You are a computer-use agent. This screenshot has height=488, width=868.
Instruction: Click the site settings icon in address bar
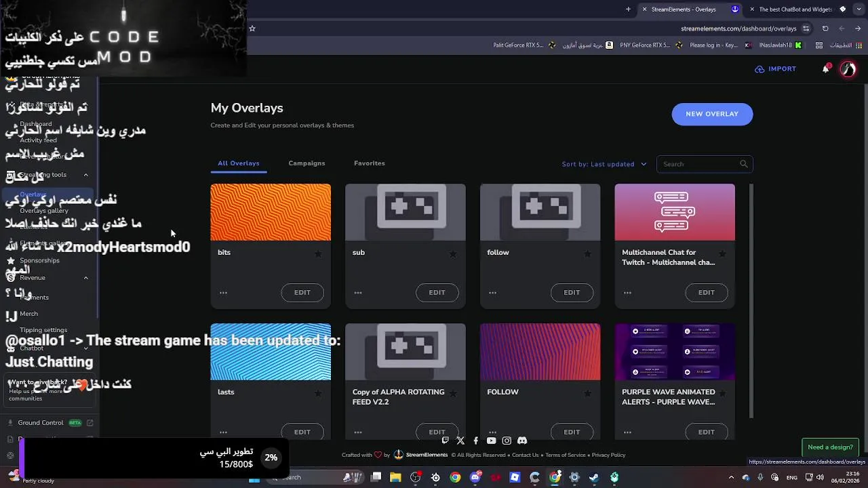tap(806, 28)
